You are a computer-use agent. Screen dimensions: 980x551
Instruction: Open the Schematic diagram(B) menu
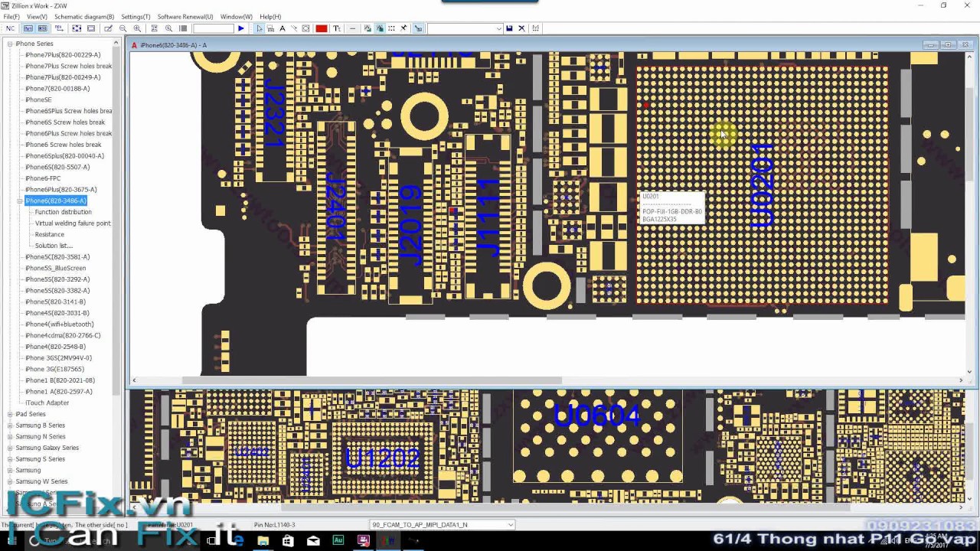tap(84, 16)
